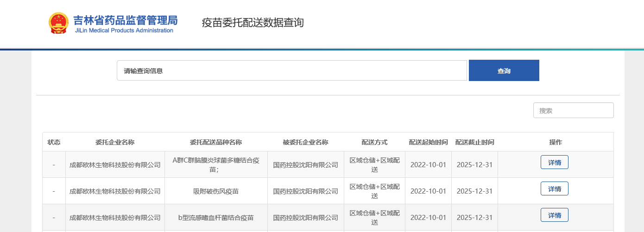
Task: Select the 吸附破伤风疫苗 product name cell
Action: click(x=216, y=191)
